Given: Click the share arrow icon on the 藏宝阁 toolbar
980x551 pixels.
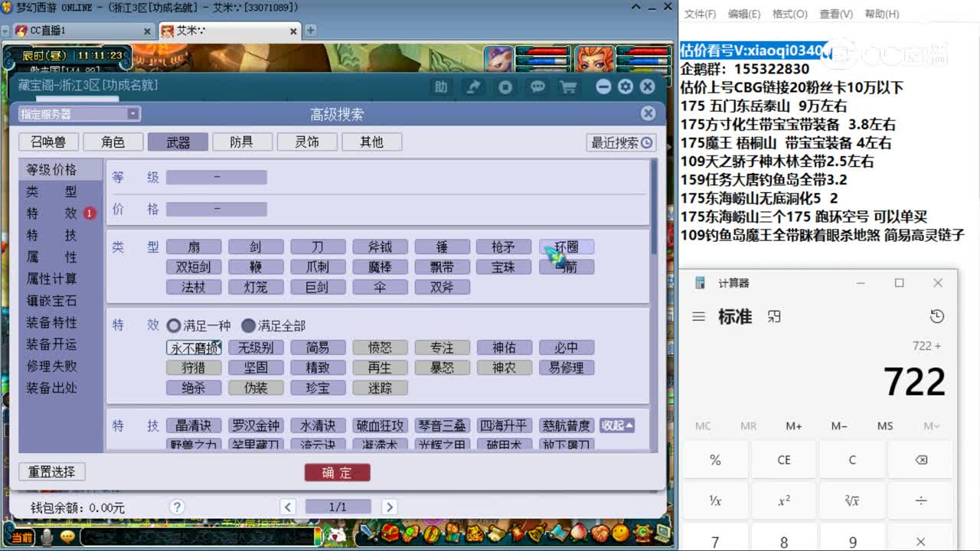Looking at the screenshot, I should (473, 86).
